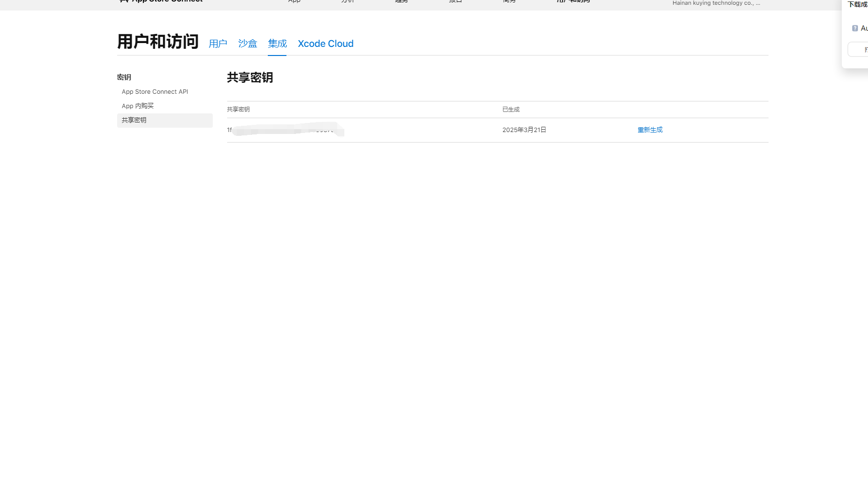
Task: Switch to the 用户 tab
Action: 218,44
